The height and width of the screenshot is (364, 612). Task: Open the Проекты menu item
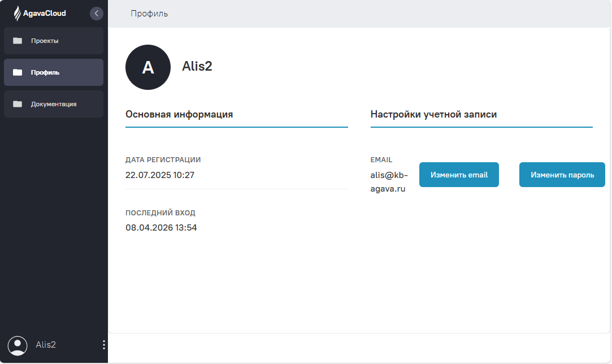tap(53, 41)
